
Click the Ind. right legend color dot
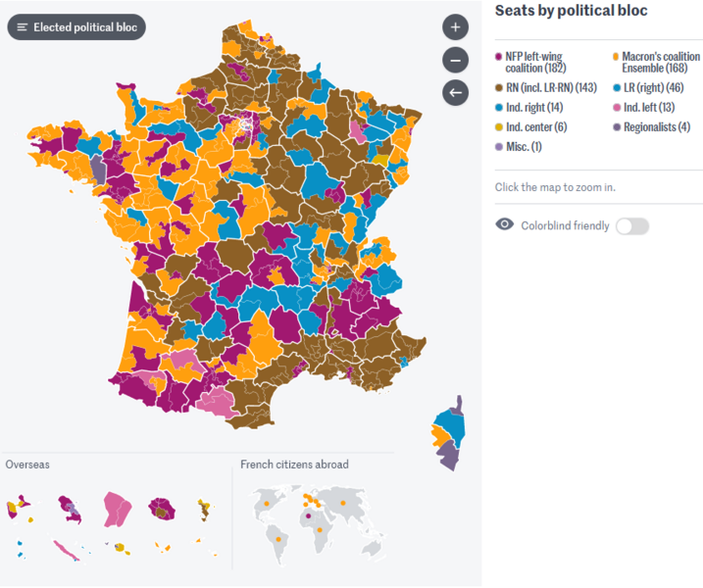pos(499,108)
